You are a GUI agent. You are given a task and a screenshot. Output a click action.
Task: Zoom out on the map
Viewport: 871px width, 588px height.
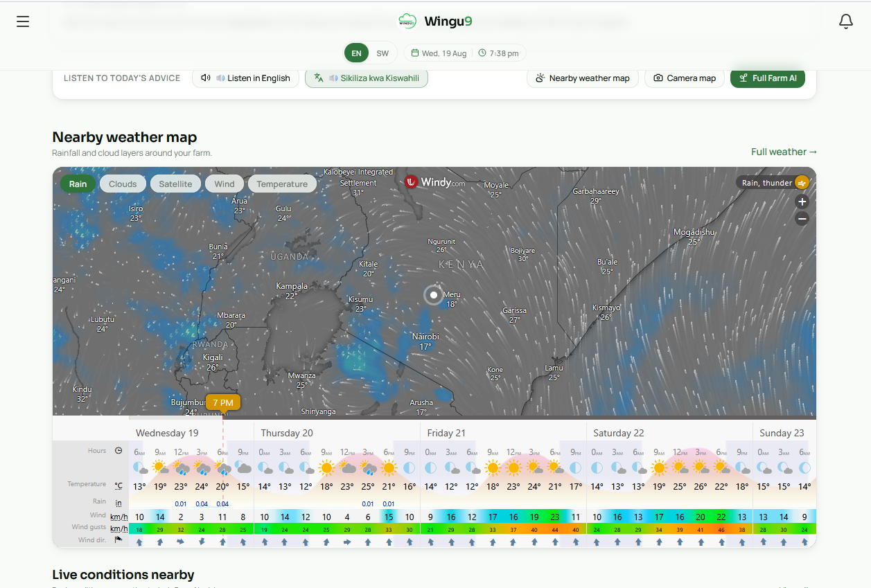[802, 219]
